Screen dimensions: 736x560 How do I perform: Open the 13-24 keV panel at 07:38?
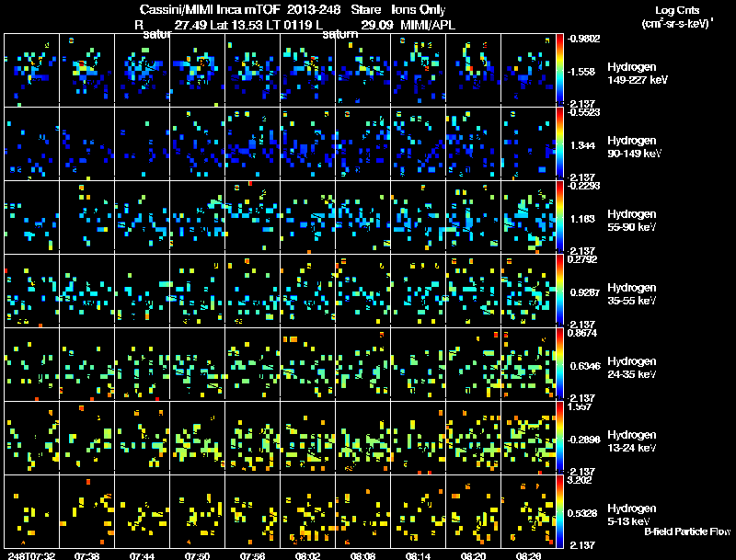pyautogui.click(x=86, y=438)
